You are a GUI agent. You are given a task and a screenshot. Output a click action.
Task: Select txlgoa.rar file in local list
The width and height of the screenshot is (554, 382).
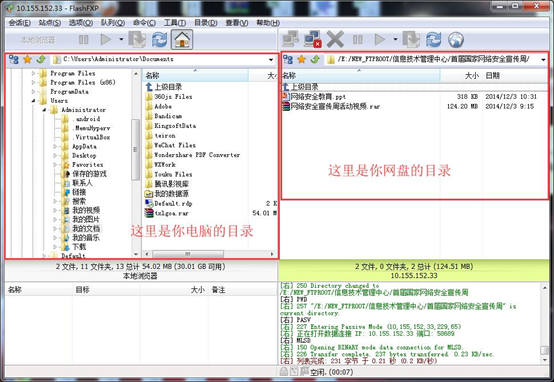click(171, 213)
